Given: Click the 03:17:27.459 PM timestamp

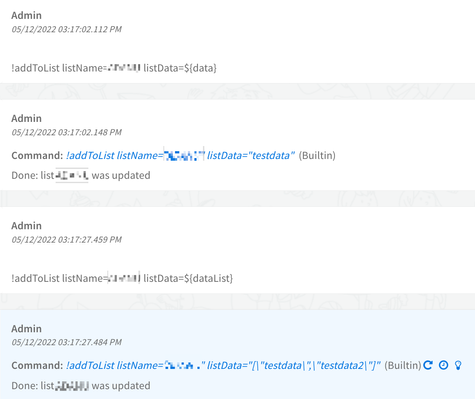Looking at the screenshot, I should pos(67,240).
